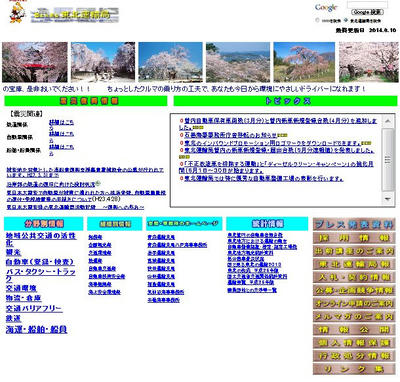
Task: Open the 入札・契約情報 banner button
Action: pos(354,277)
